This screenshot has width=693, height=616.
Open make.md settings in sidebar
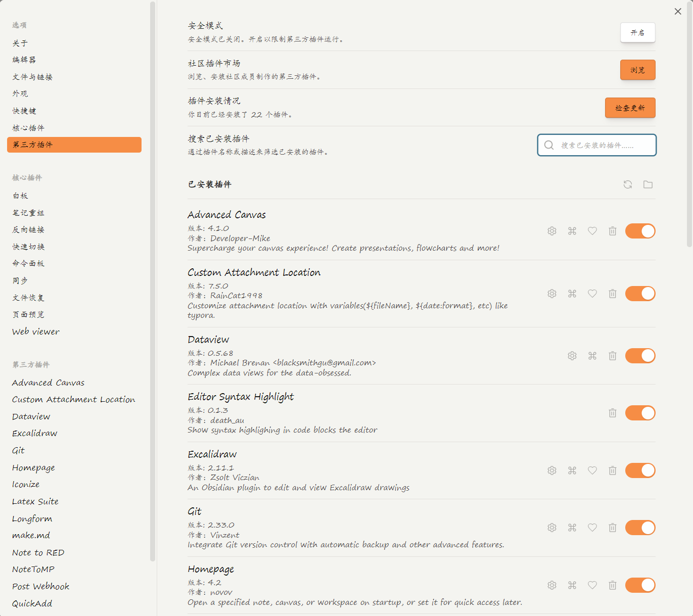coord(74,536)
